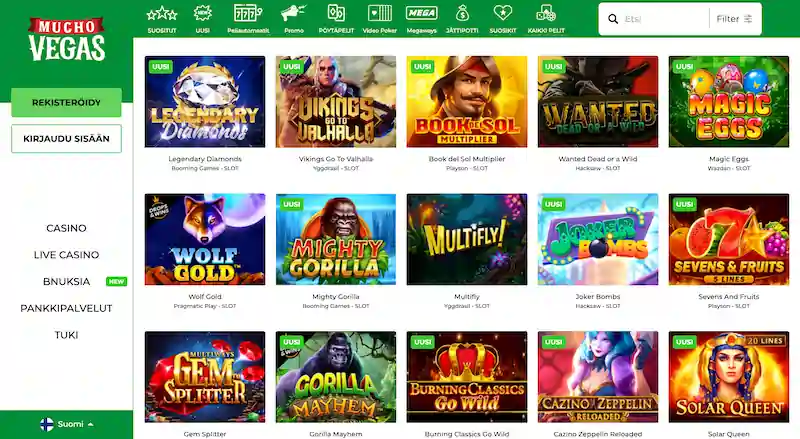Open the Multifly game thumbnail
This screenshot has height=439, width=800.
coord(467,239)
